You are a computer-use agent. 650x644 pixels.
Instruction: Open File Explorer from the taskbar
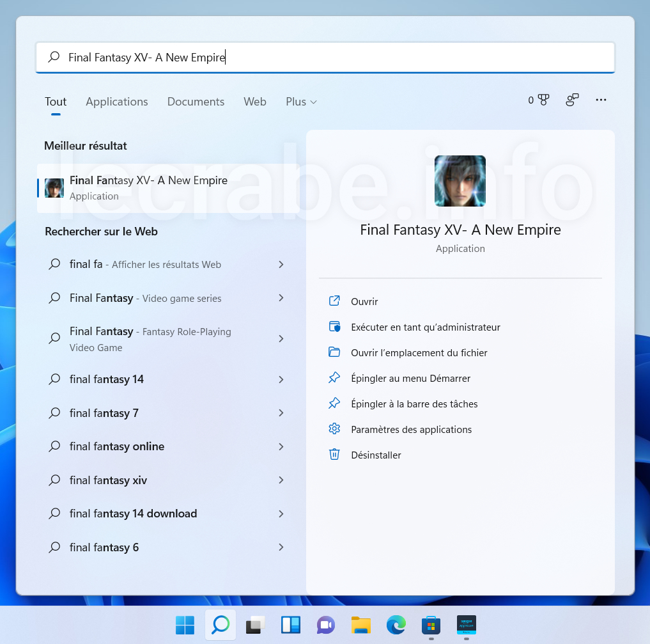(x=361, y=625)
